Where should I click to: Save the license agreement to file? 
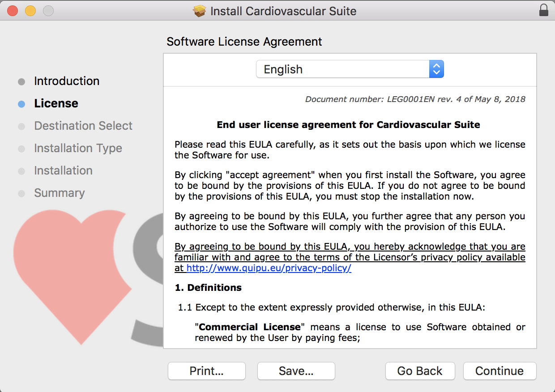296,371
